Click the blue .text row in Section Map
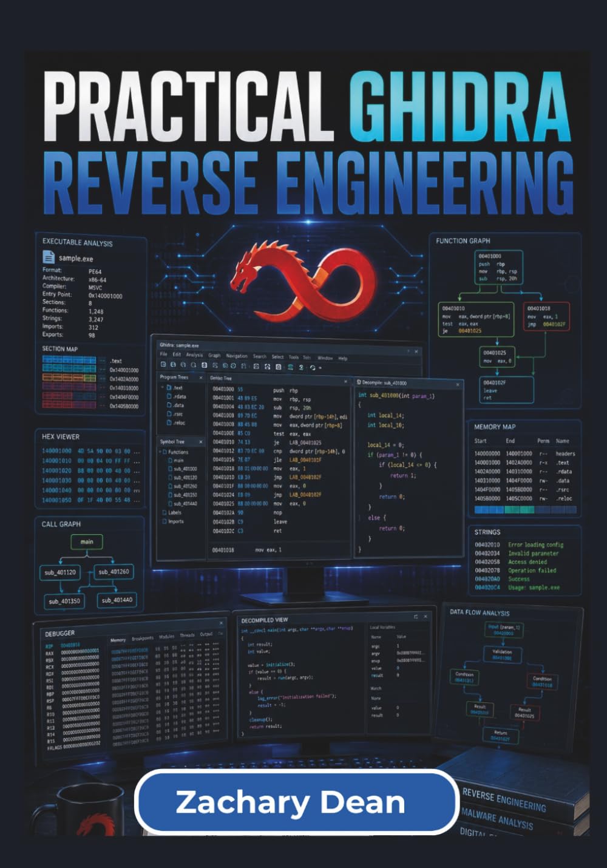This screenshot has height=868, width=607. coord(69,360)
